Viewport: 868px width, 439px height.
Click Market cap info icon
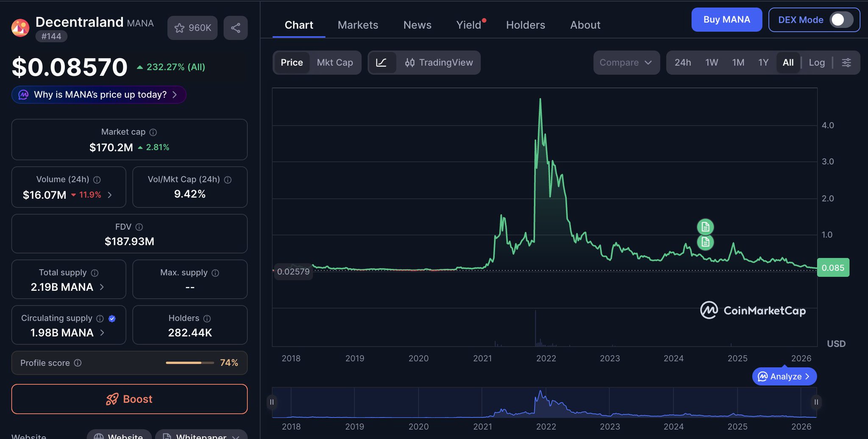(153, 132)
